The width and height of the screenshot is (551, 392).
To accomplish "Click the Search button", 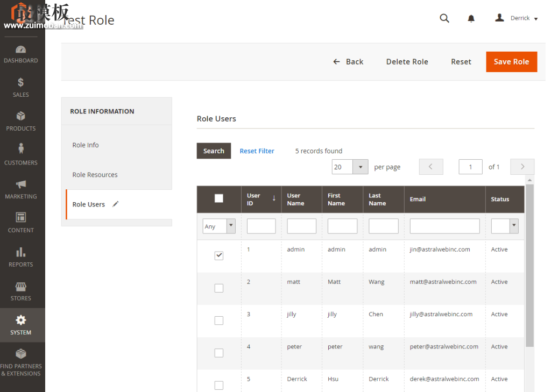I will tap(214, 151).
